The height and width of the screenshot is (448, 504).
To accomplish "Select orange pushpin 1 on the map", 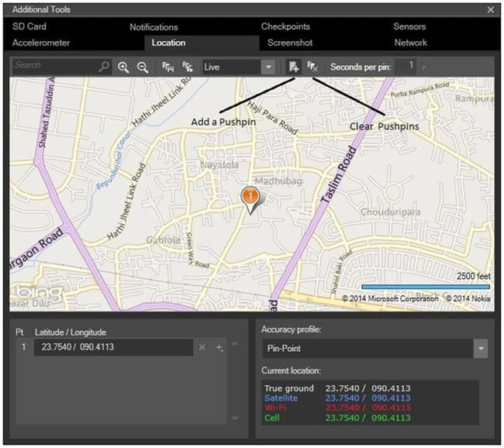I will (250, 199).
